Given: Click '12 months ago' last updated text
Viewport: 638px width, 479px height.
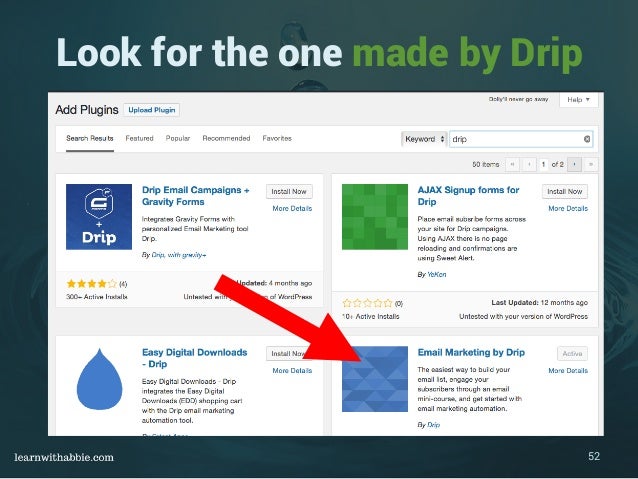Looking at the screenshot, I should (564, 303).
